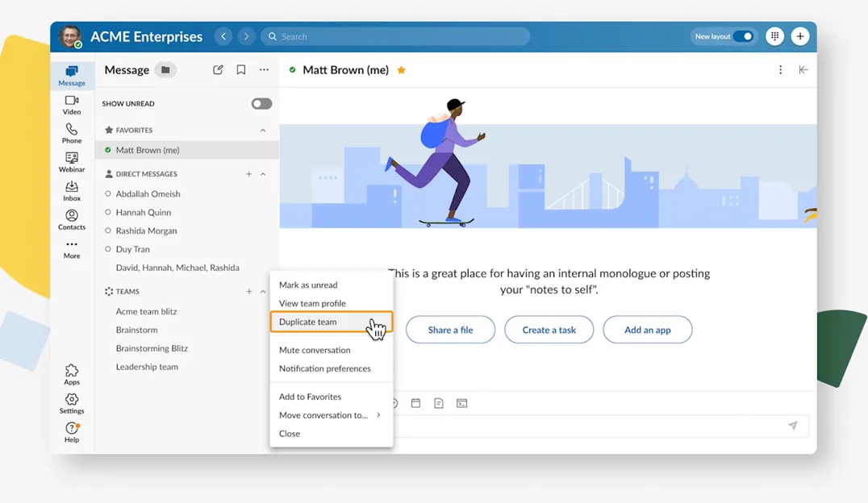This screenshot has width=868, height=503.
Task: Choose Mute conversation in the menu
Action: pyautogui.click(x=315, y=350)
